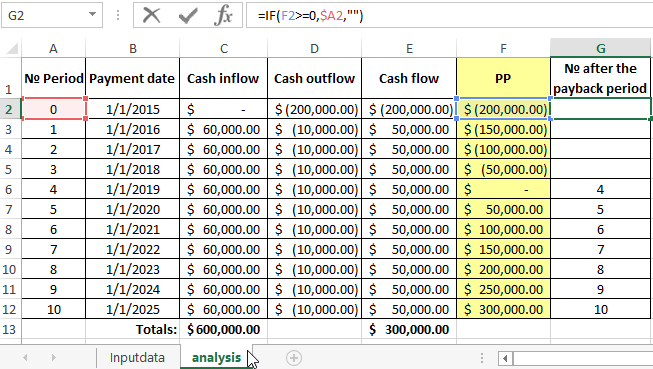The image size is (653, 369).
Task: Click the 'Cash inflow' header cell
Action: 224,78
